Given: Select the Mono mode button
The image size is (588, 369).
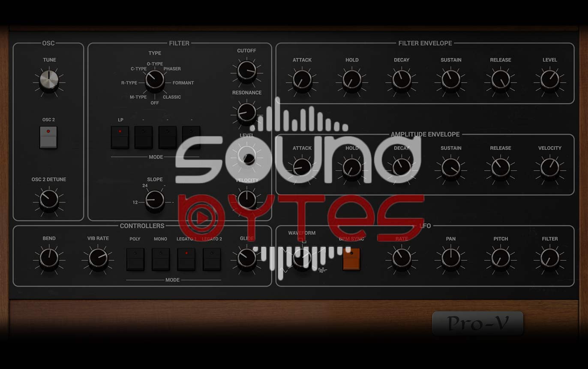Looking at the screenshot, I should click(161, 259).
